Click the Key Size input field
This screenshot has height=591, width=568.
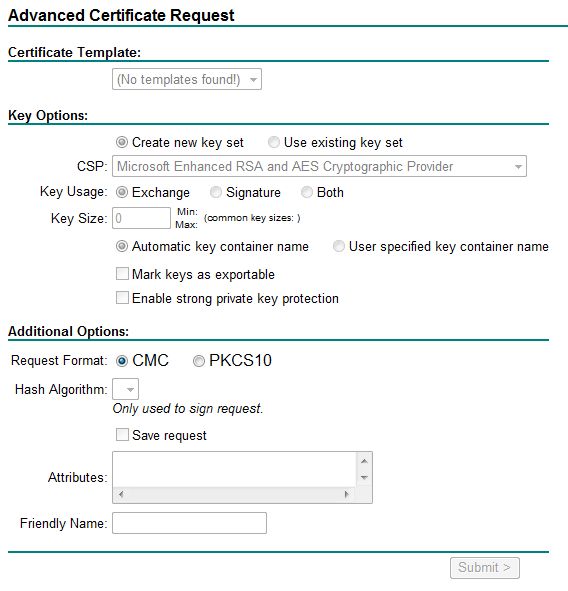[141, 218]
